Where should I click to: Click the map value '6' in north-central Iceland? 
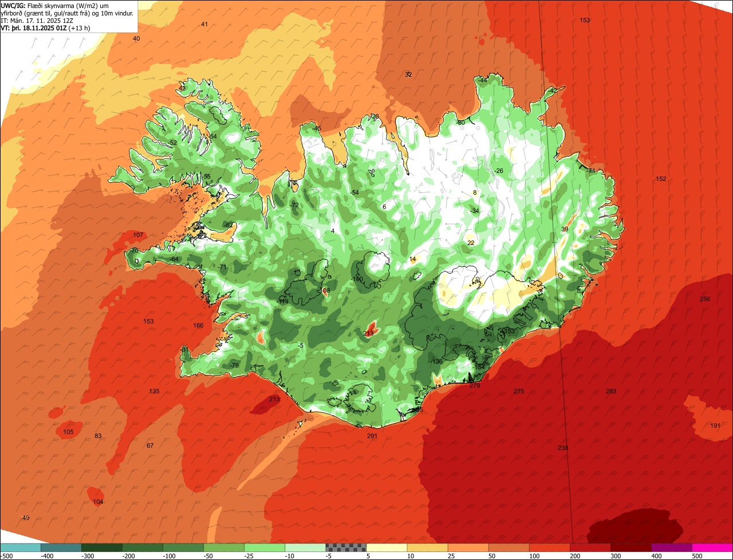click(384, 207)
